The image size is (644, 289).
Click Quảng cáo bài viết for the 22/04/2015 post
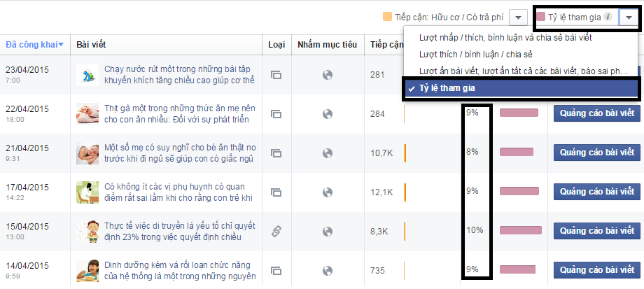click(x=597, y=113)
